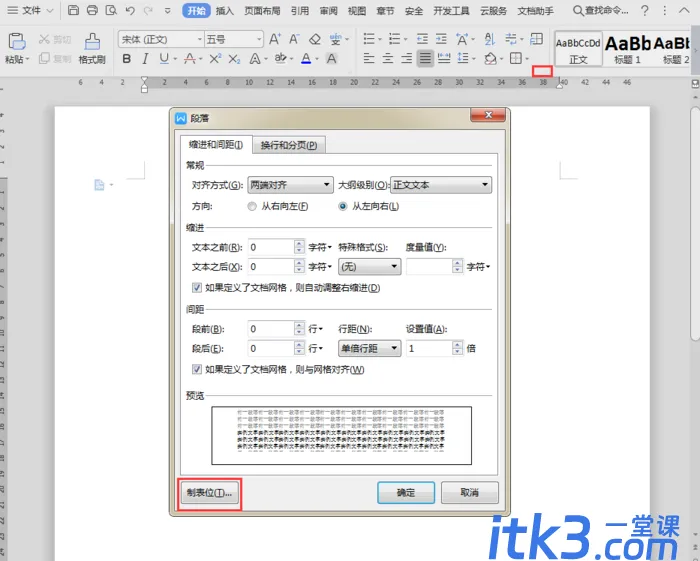Image resolution: width=700 pixels, height=561 pixels.
Task: Clear formatting with eraser icon
Action: pyautogui.click(x=315, y=39)
